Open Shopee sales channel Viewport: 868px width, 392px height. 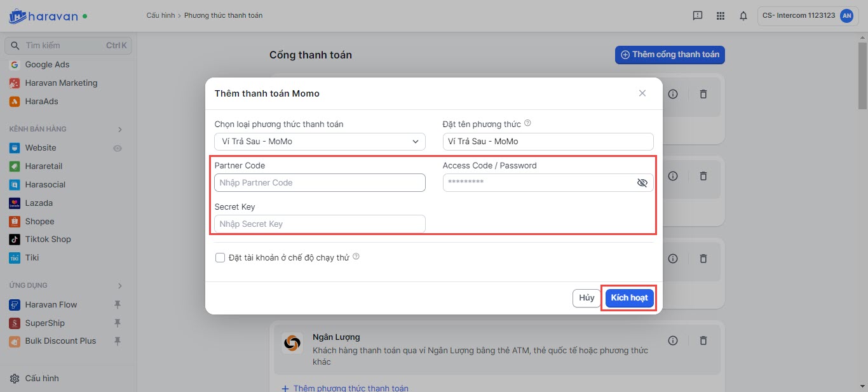[x=39, y=222]
